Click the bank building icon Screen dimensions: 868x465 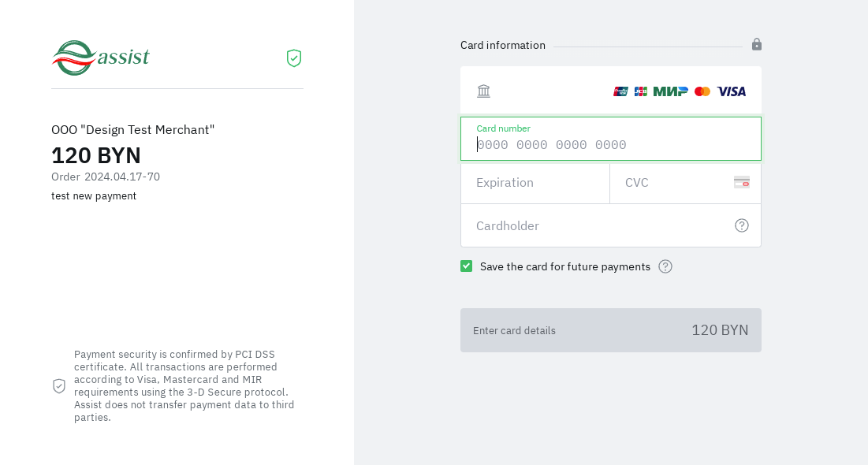pyautogui.click(x=483, y=91)
